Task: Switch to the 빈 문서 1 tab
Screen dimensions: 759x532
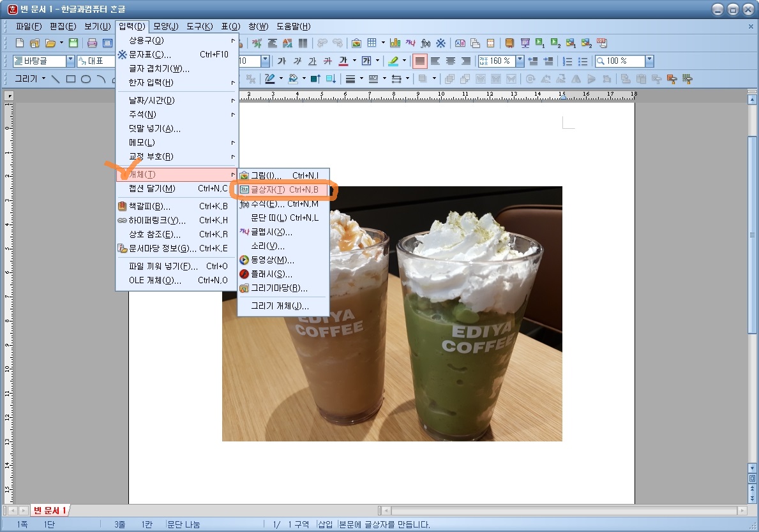Action: coord(50,510)
